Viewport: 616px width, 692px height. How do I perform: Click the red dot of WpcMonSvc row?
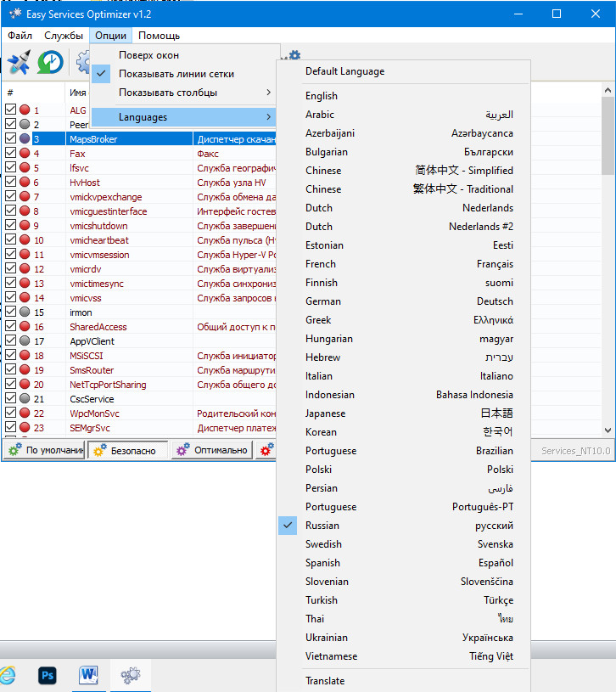coord(25,414)
